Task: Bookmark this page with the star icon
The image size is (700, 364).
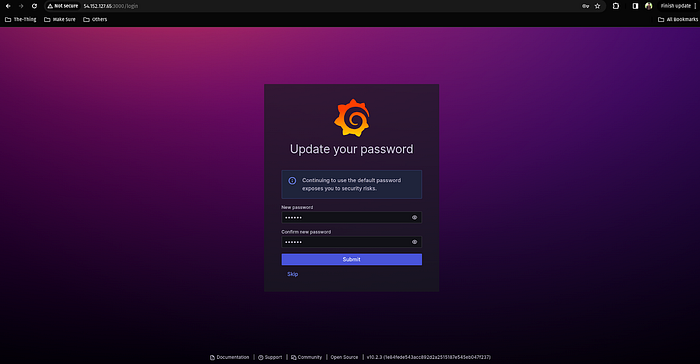Action: [x=597, y=6]
